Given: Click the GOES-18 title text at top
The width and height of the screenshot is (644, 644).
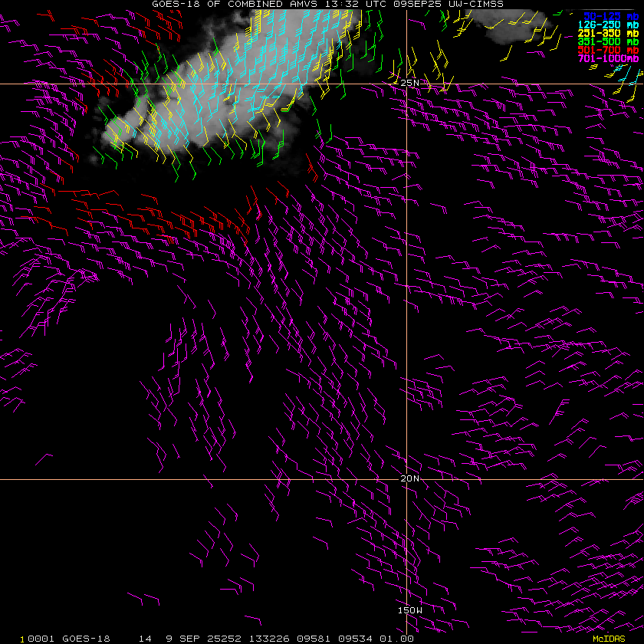Looking at the screenshot, I should tap(177, 4).
